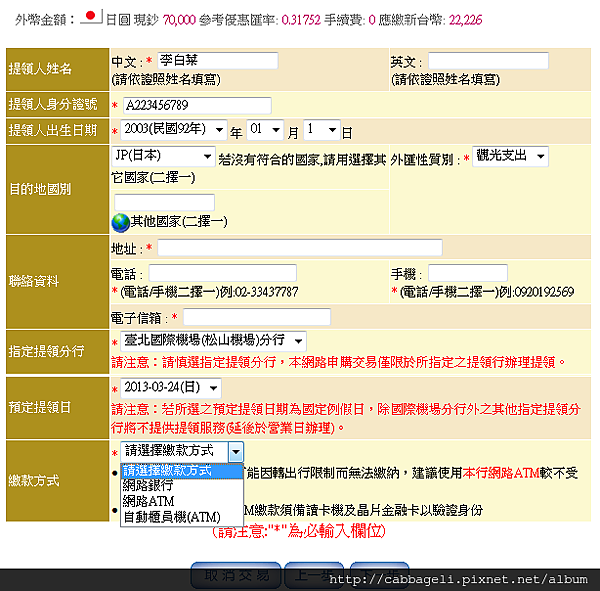This screenshot has height=591, width=600.
Task: Click the email input field
Action: [257, 317]
